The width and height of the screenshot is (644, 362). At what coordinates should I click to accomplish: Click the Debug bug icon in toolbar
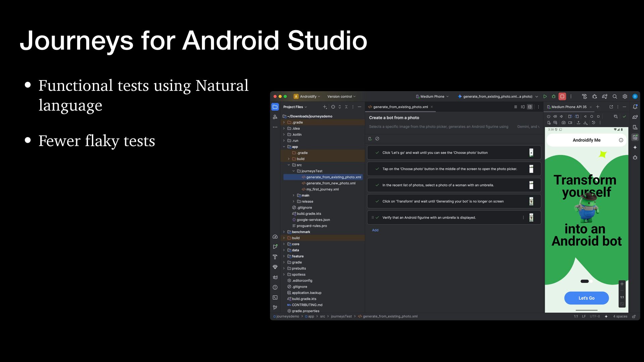click(x=554, y=97)
